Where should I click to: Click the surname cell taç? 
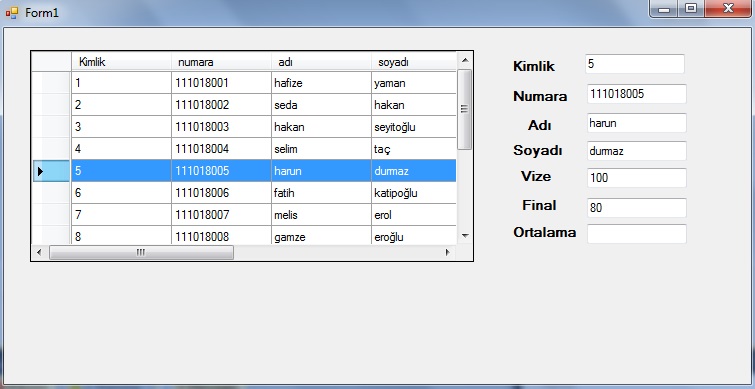click(x=414, y=149)
